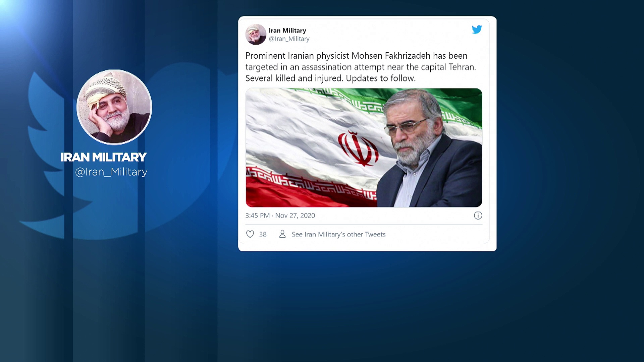The width and height of the screenshot is (644, 362).
Task: Click the tweet text about Mohsen Fakhrizadeh
Action: tap(361, 67)
